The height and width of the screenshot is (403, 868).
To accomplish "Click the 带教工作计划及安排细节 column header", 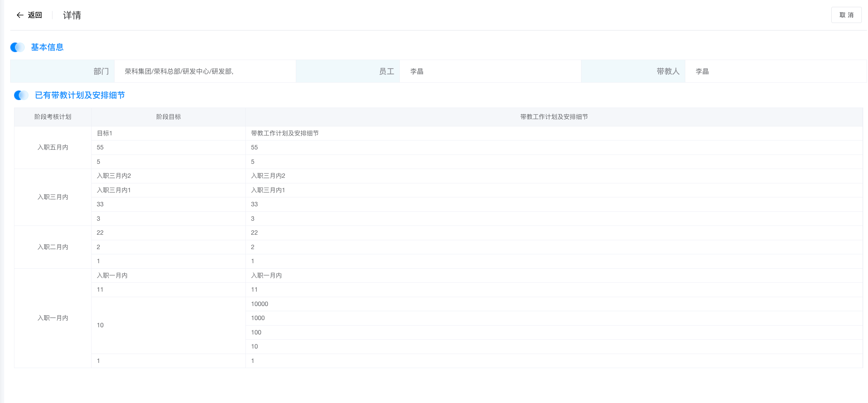I will pos(554,117).
